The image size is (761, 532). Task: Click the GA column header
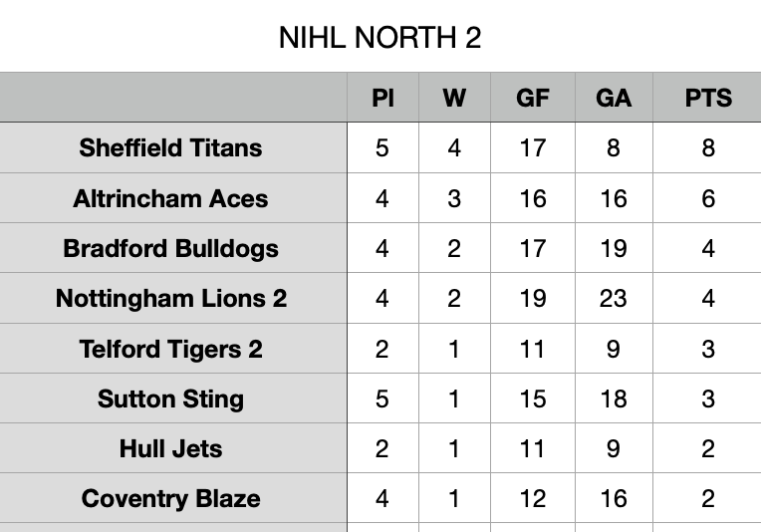(614, 98)
